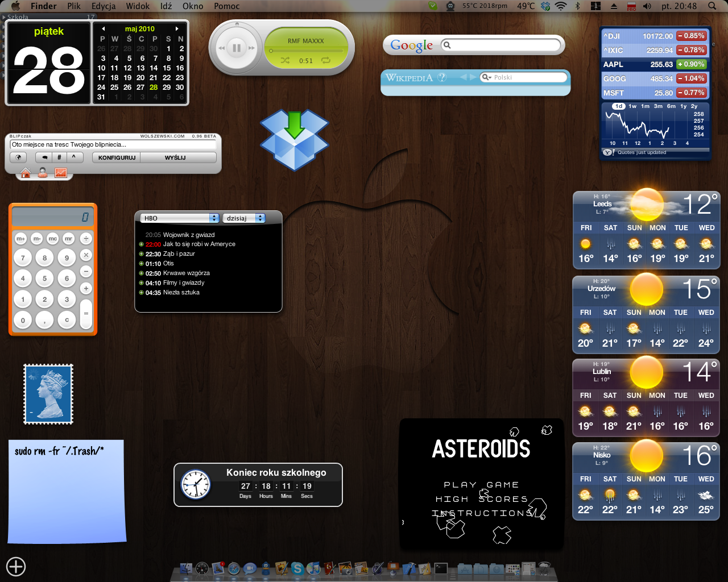The height and width of the screenshot is (582, 728).
Task: Open the home icon in BLIPczak
Action: [x=26, y=173]
